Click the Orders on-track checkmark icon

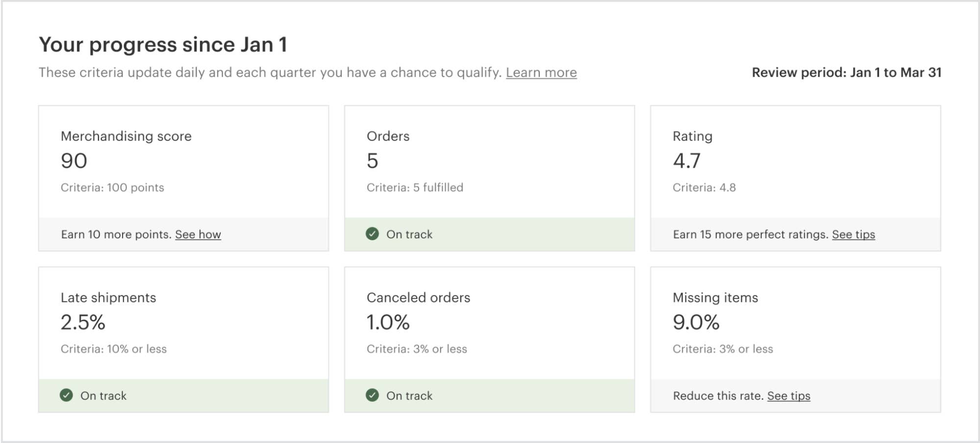372,234
